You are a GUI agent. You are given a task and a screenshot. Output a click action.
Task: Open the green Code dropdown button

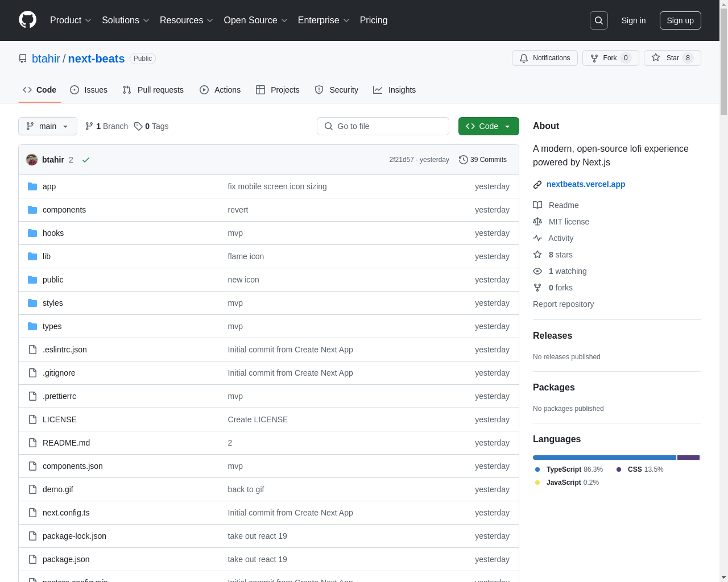click(x=489, y=126)
